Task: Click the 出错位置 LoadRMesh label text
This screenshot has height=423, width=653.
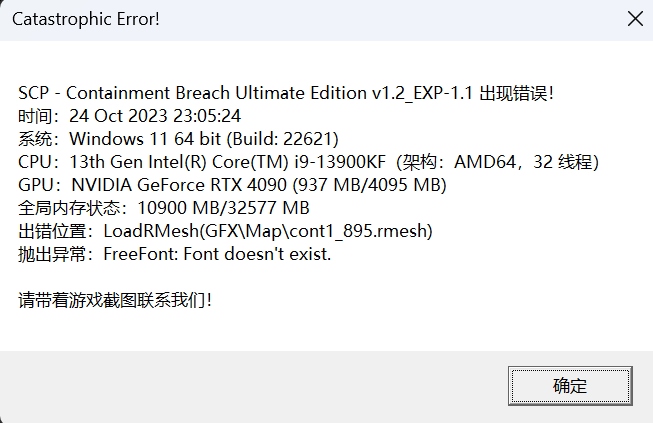Action: click(x=109, y=231)
